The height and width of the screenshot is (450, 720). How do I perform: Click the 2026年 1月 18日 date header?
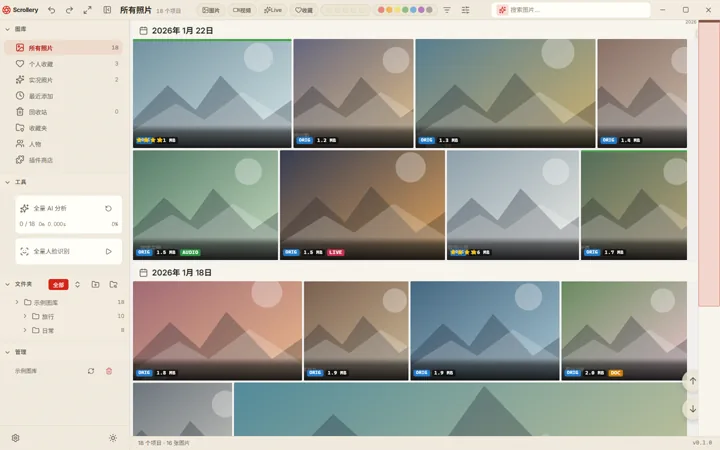(181, 273)
